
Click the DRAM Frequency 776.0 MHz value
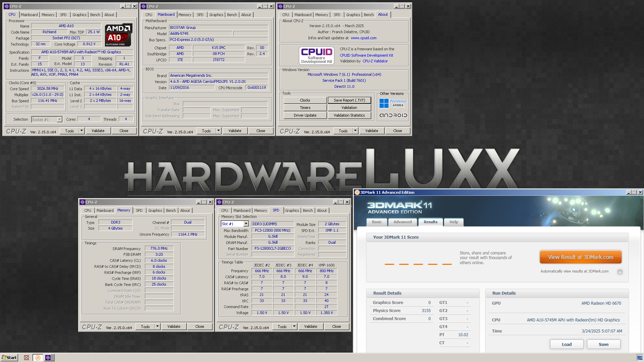pyautogui.click(x=159, y=249)
